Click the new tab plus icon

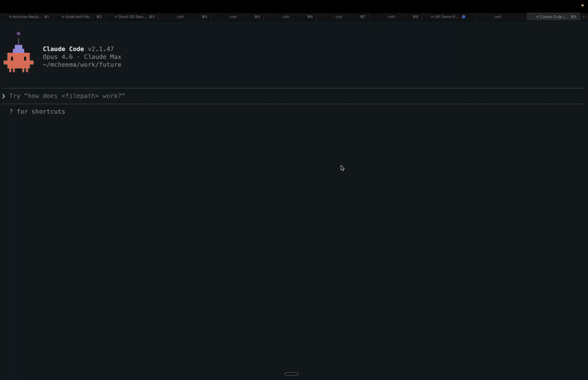(584, 16)
